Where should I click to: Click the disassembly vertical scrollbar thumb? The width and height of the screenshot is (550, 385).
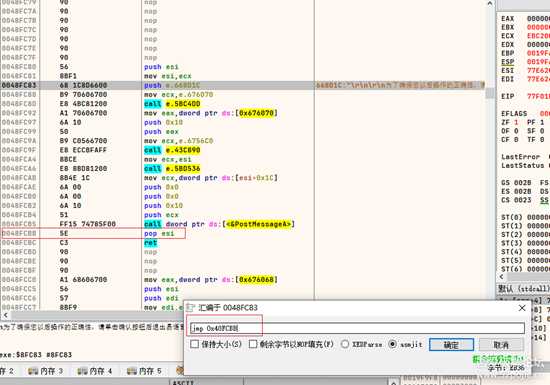click(490, 93)
